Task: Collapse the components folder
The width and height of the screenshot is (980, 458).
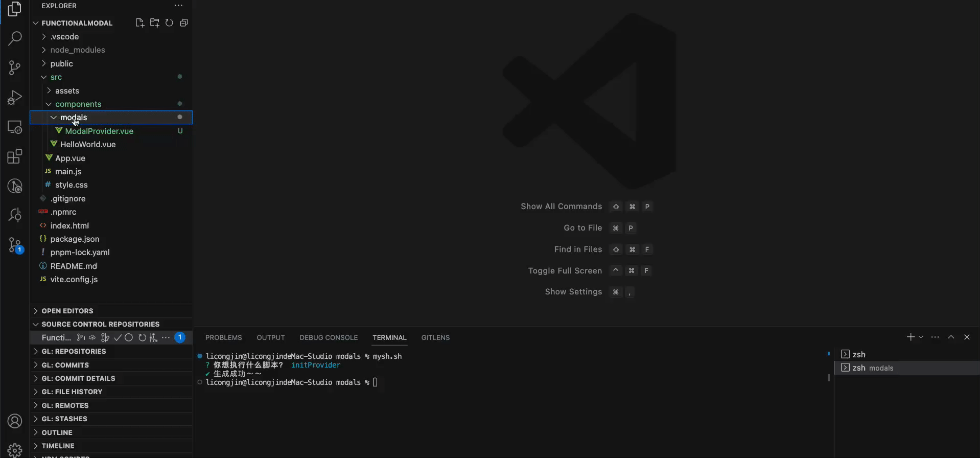Action: pos(111,104)
